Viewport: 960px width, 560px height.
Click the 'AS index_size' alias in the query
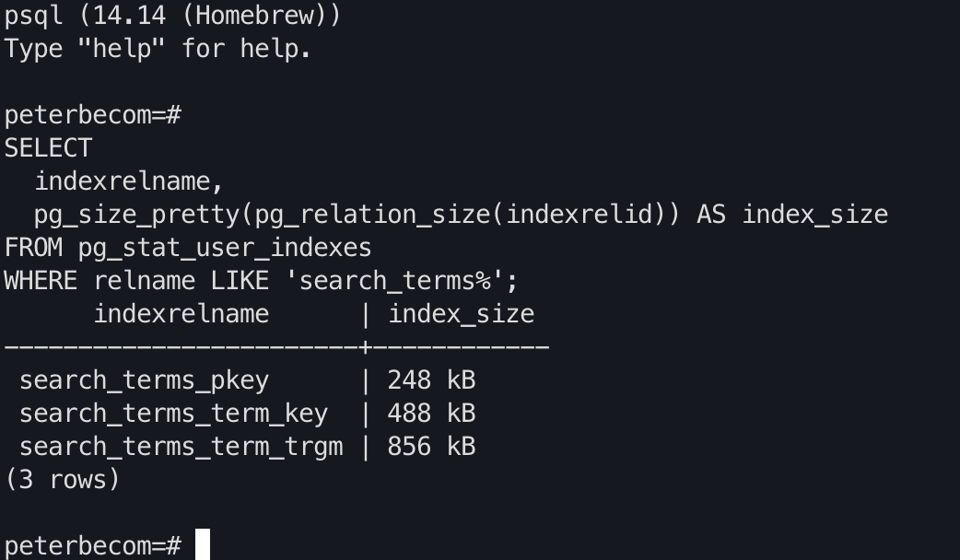coord(792,215)
